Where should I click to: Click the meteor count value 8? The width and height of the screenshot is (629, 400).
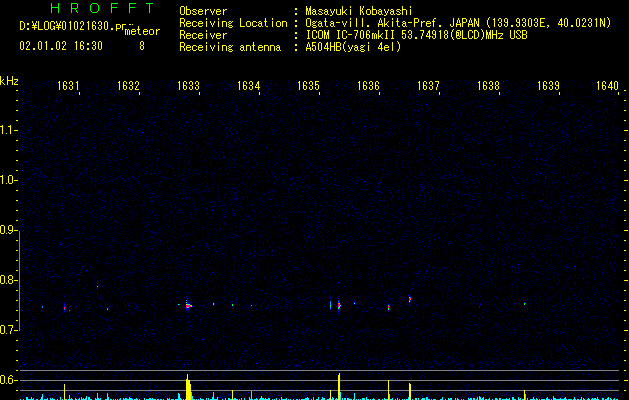pyautogui.click(x=142, y=46)
